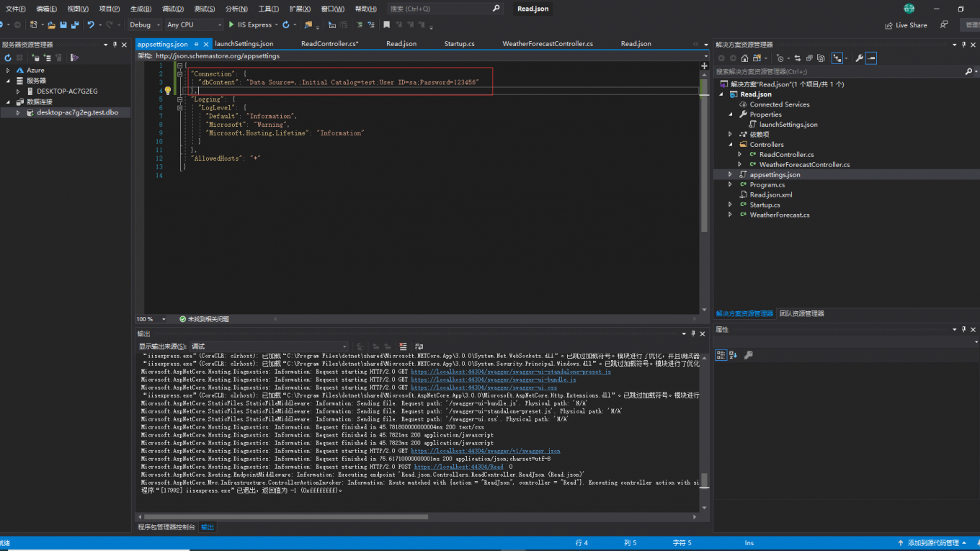
Task: Toggle word wrap in the Output panel
Action: pyautogui.click(x=419, y=346)
